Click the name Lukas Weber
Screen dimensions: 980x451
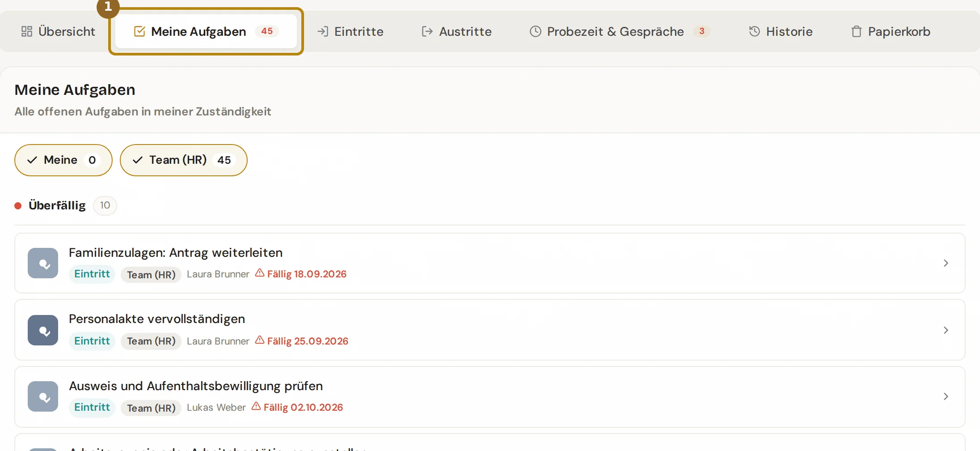pos(216,408)
